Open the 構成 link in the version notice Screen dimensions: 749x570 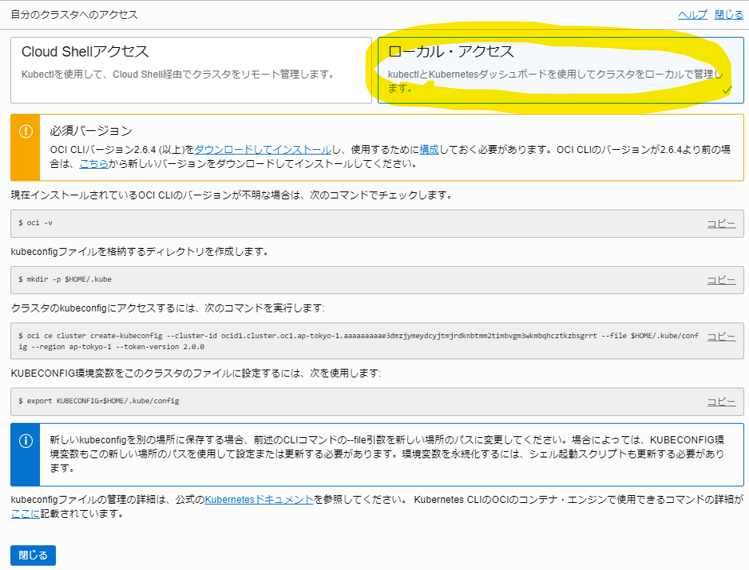(x=429, y=150)
